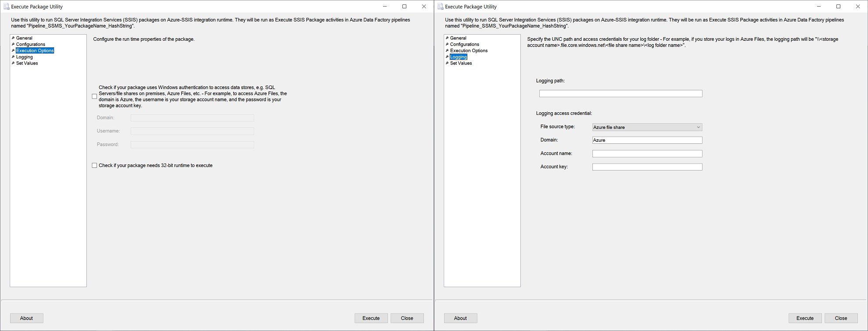The width and height of the screenshot is (868, 331).
Task: Select General page in left window
Action: [24, 38]
